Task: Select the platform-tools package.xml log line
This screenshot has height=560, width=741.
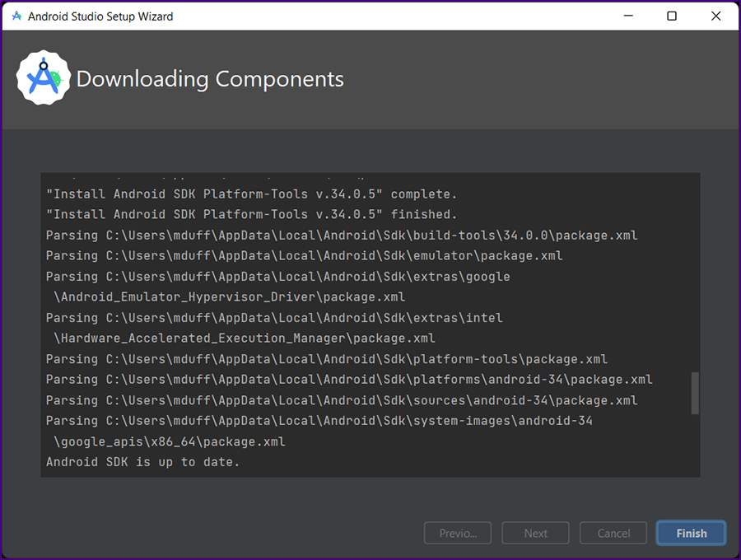Action: pos(327,359)
